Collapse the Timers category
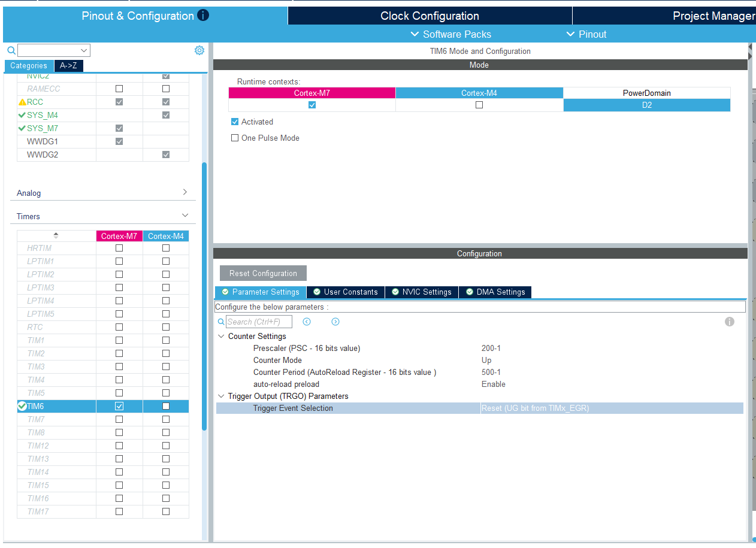The width and height of the screenshot is (756, 548). coord(185,216)
